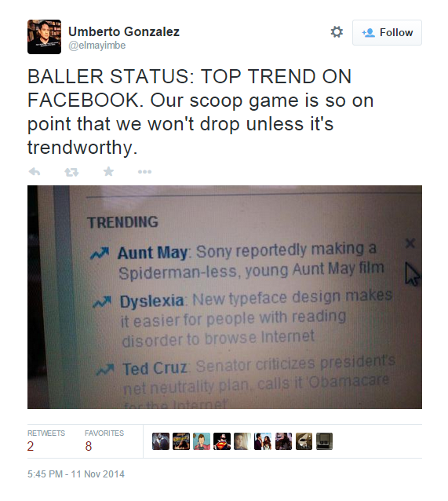Screen dimensions: 448x501
Task: Open the Superman logo avatar
Action: click(222, 441)
